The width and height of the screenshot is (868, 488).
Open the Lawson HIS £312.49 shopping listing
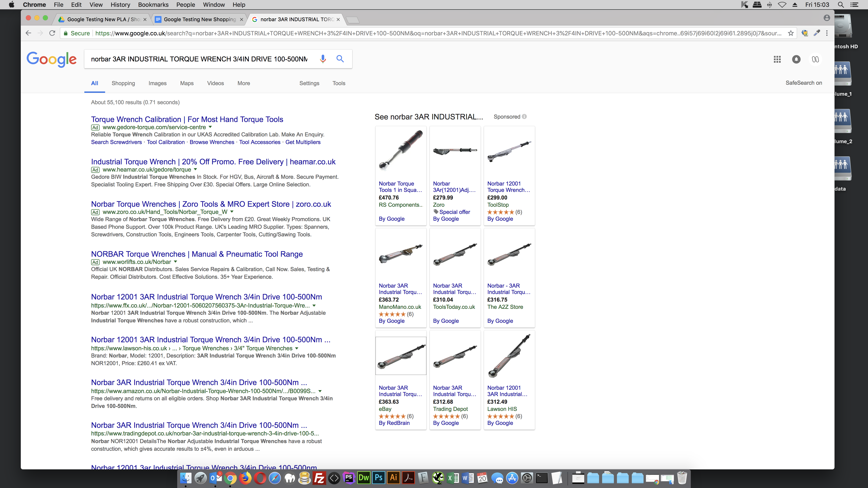[509, 380]
